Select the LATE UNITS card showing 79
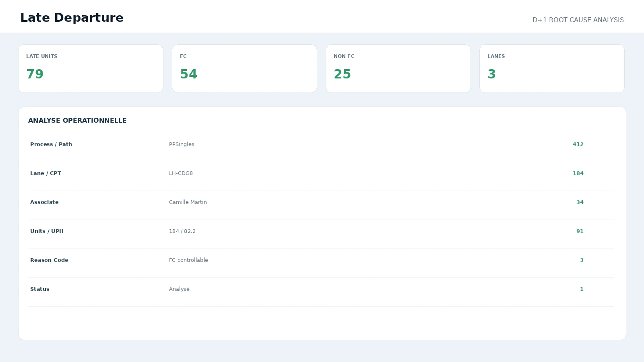The width and height of the screenshot is (644, 362). tap(91, 68)
